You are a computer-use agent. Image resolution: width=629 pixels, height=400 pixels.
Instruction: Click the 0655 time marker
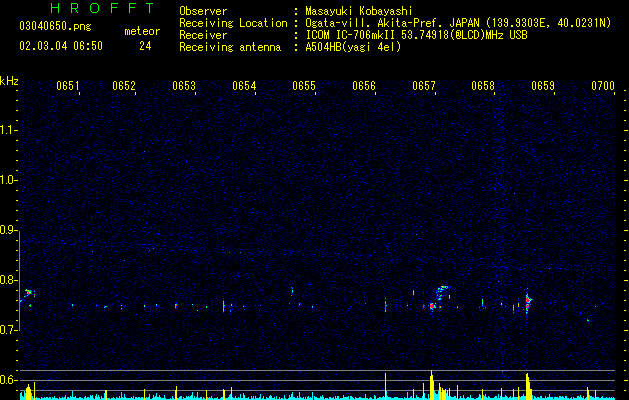coord(304,86)
